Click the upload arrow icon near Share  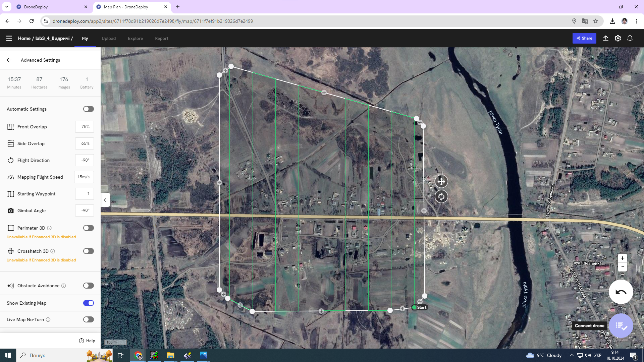click(x=606, y=38)
